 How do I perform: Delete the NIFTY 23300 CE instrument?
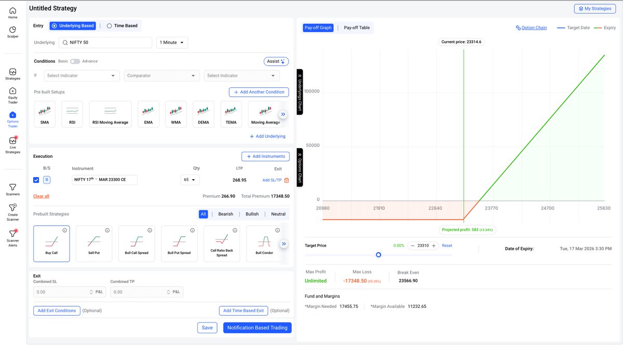(287, 180)
